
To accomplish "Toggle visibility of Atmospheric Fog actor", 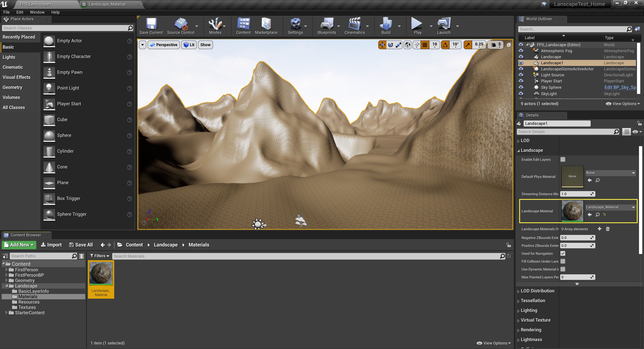I will coord(521,51).
